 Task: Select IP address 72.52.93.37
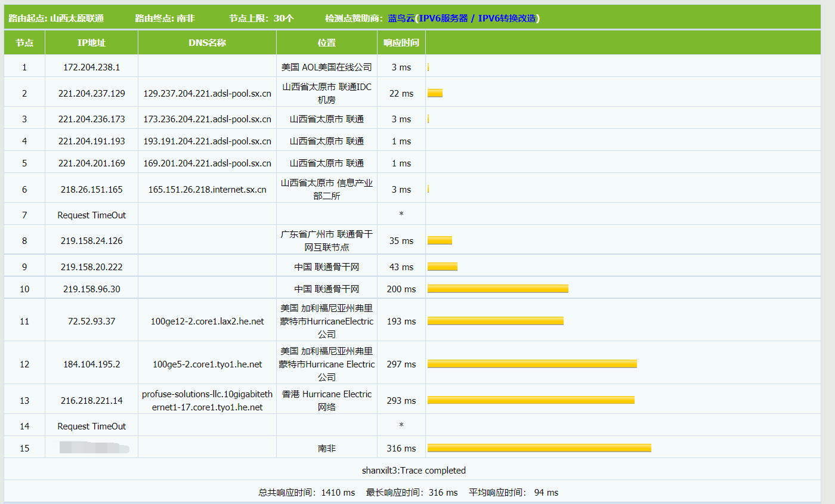pos(92,321)
